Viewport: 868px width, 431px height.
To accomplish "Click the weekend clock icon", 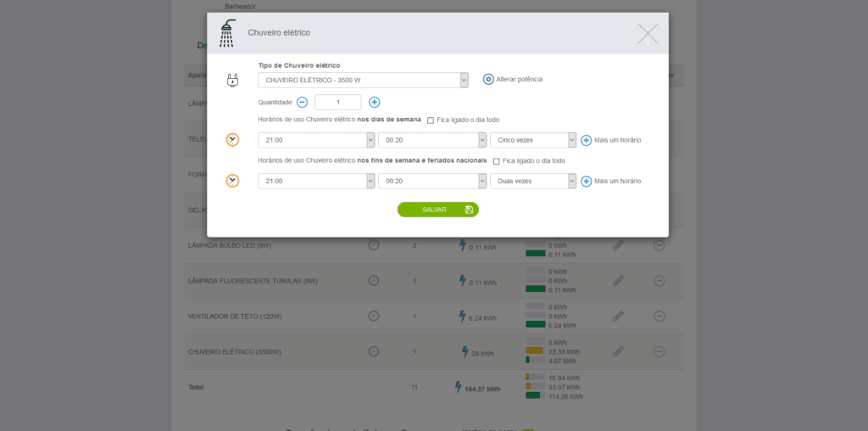I will coord(232,181).
